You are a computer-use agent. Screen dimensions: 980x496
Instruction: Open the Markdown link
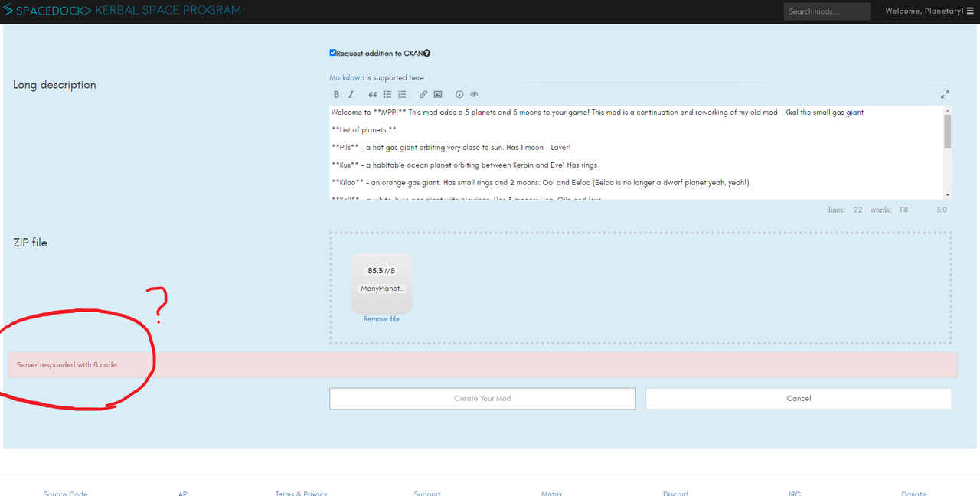pyautogui.click(x=347, y=78)
